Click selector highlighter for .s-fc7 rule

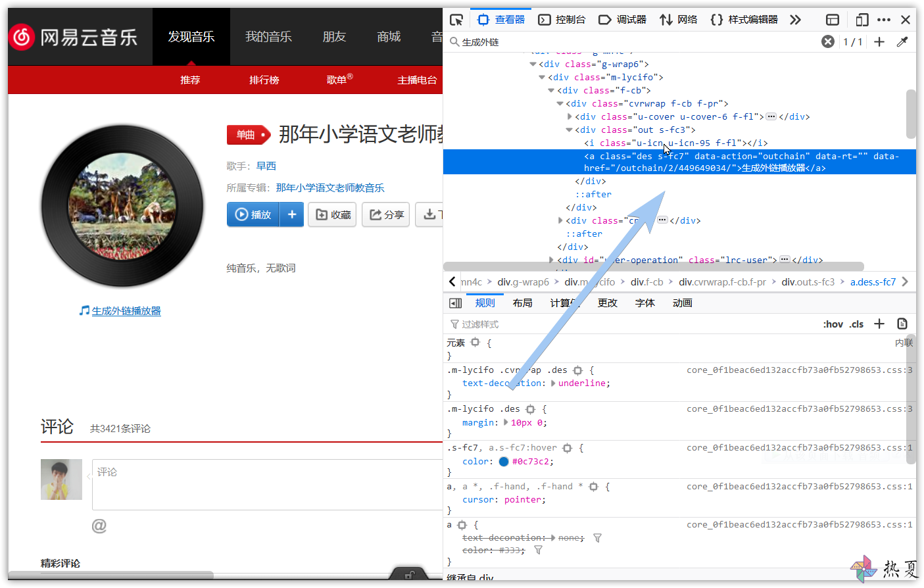point(568,448)
